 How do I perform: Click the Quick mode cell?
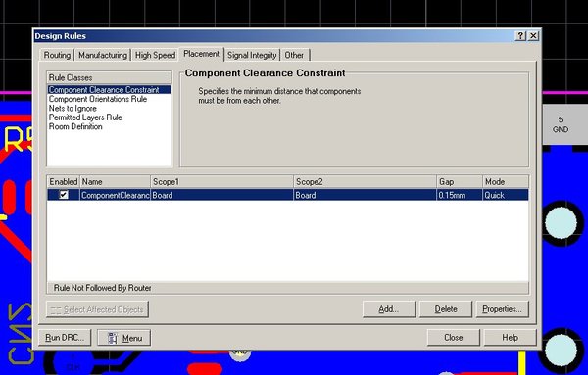coord(506,195)
